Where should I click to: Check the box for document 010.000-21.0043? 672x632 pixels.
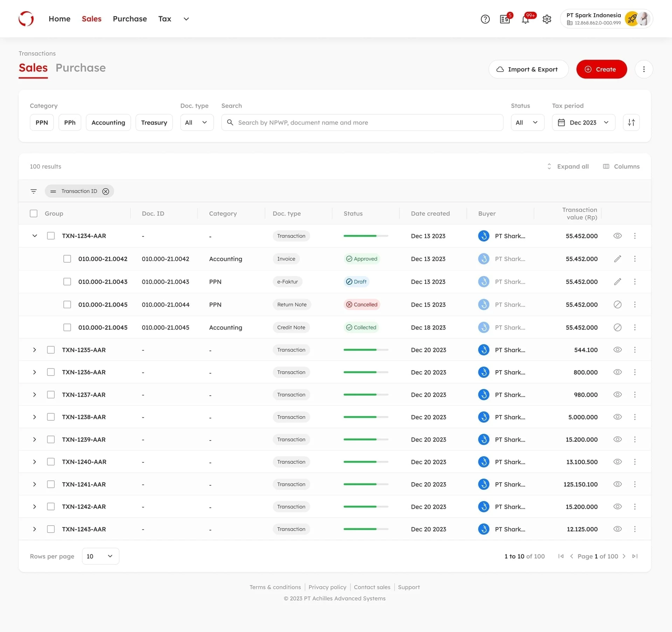(x=67, y=282)
